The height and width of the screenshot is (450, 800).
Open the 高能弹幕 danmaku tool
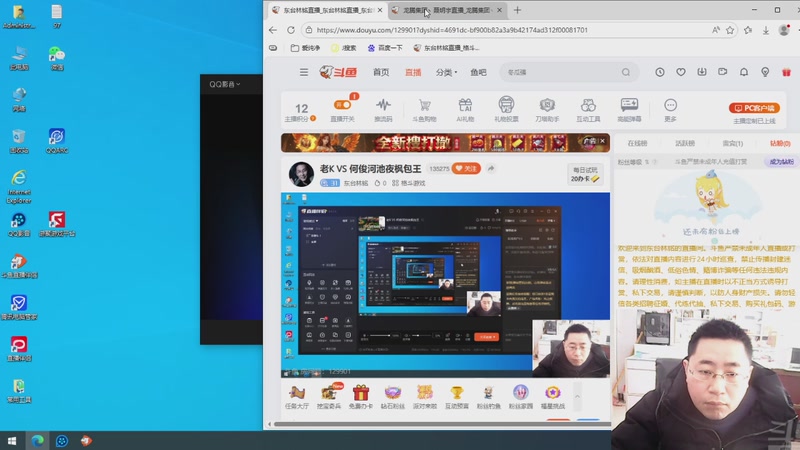629,110
